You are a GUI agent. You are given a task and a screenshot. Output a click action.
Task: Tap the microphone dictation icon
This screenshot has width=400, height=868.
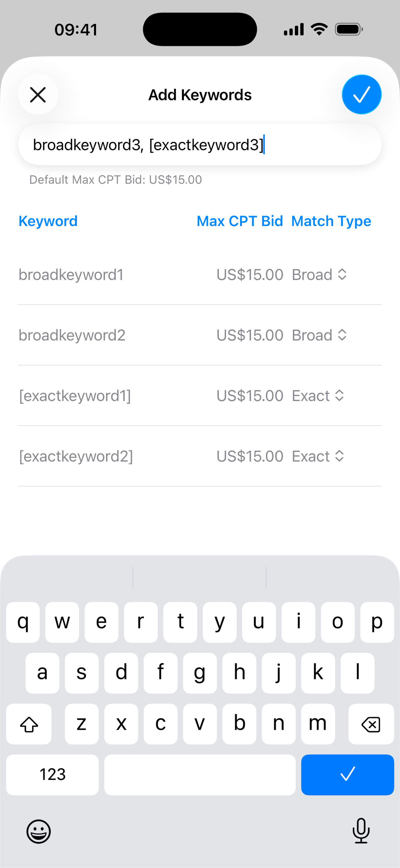(361, 831)
